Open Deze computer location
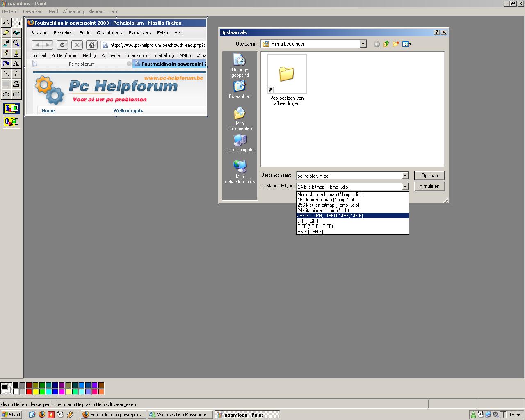 click(x=240, y=143)
